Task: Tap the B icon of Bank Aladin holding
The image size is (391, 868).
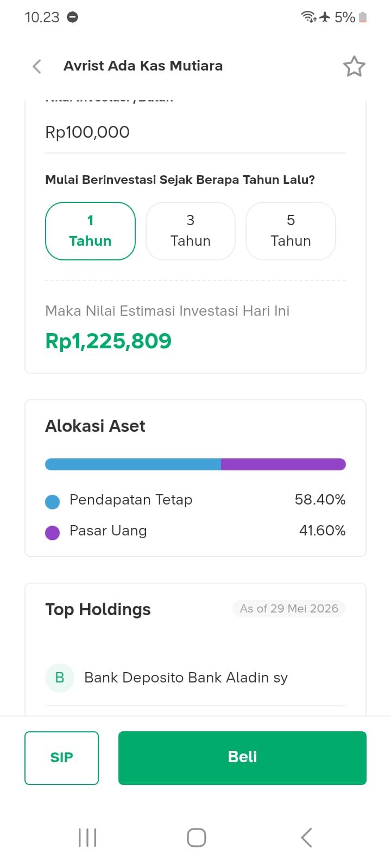Action: click(60, 678)
